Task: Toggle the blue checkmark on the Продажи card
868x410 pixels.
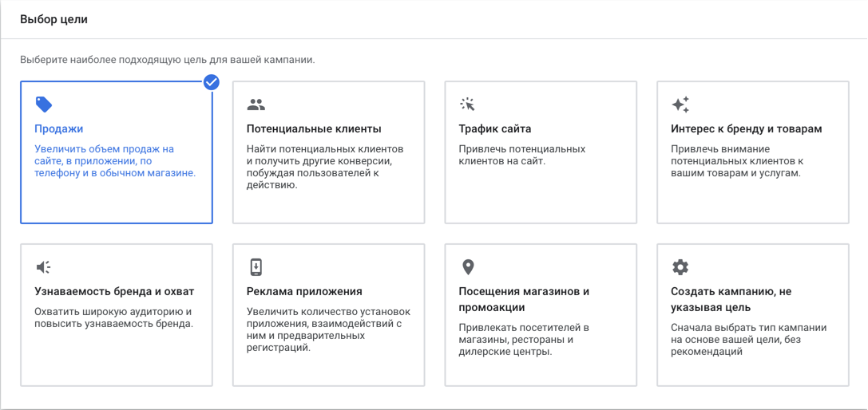Action: pos(212,82)
